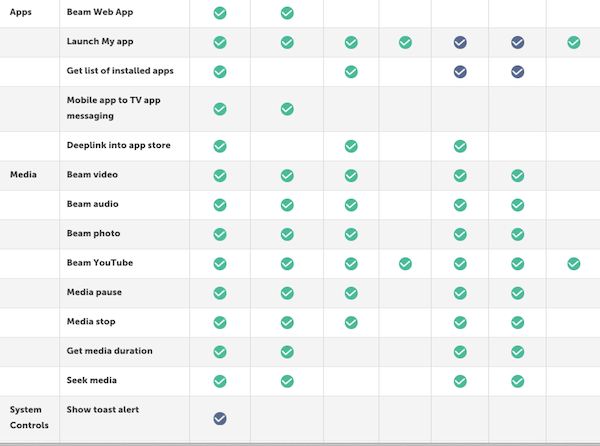Select the Media category label
600x446 pixels.
pyautogui.click(x=23, y=174)
